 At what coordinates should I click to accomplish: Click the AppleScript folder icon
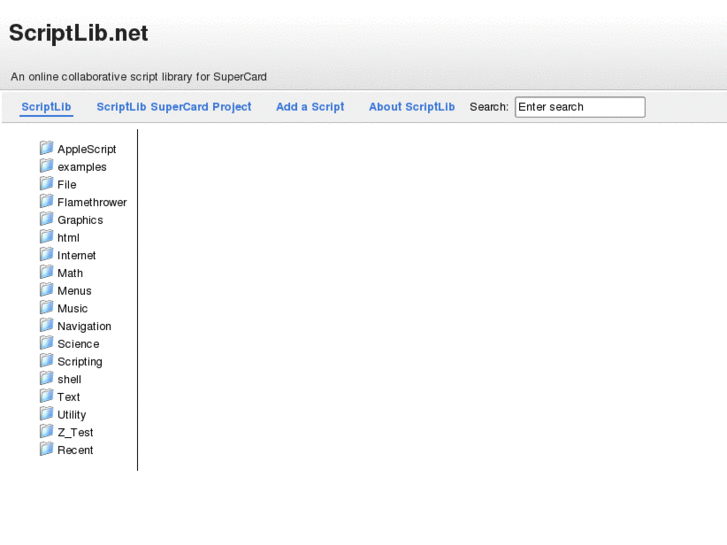click(46, 148)
